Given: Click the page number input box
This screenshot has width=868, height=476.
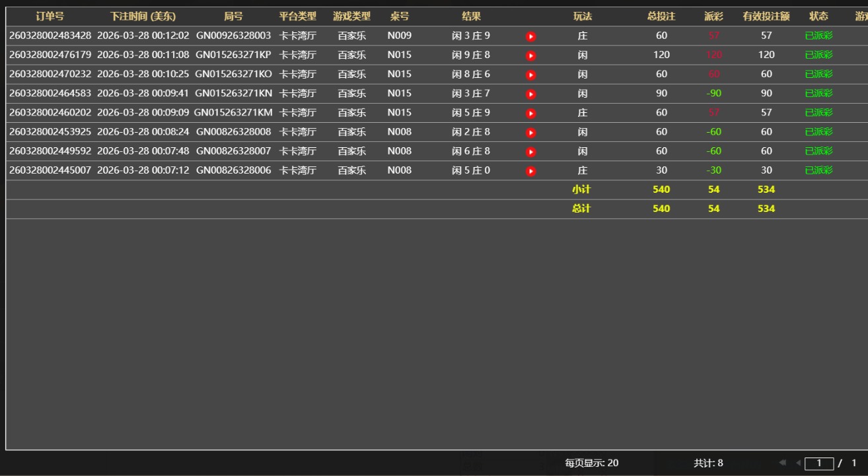Looking at the screenshot, I should click(x=819, y=463).
